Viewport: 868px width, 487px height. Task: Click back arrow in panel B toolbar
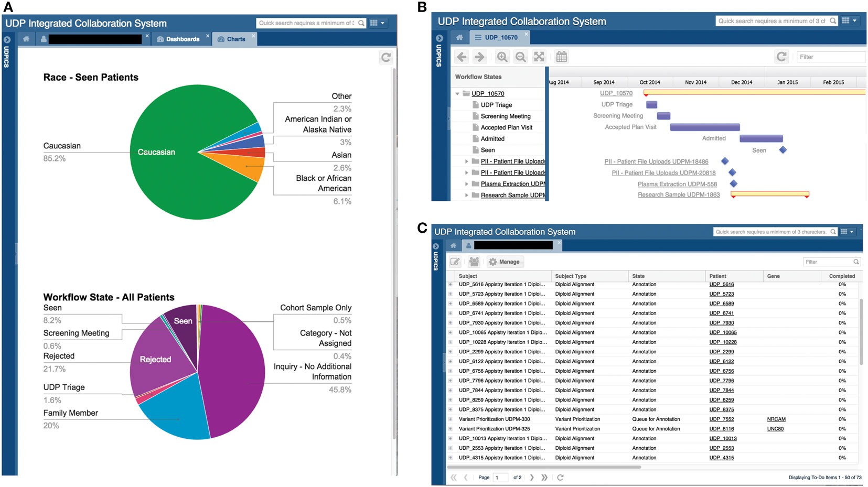coord(462,57)
